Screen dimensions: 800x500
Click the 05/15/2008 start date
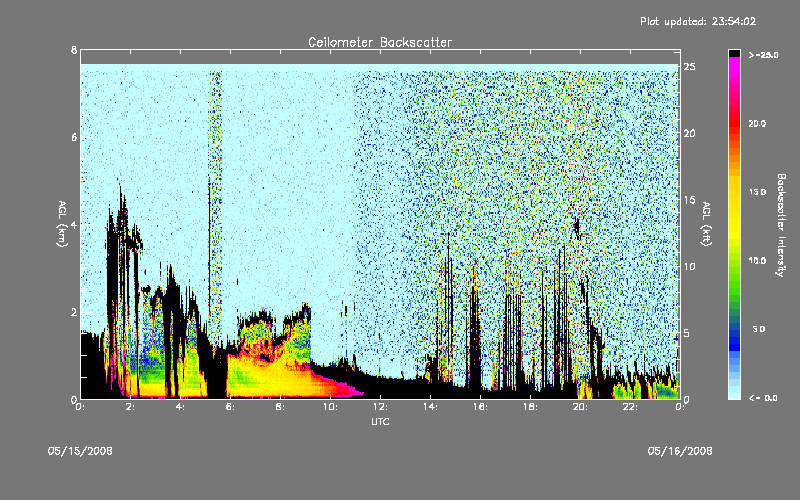pyautogui.click(x=80, y=451)
